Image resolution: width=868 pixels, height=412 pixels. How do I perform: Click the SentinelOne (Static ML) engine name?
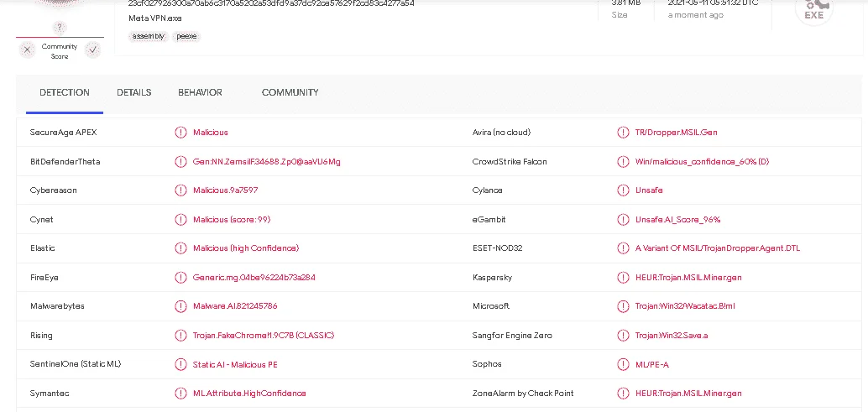(x=76, y=364)
